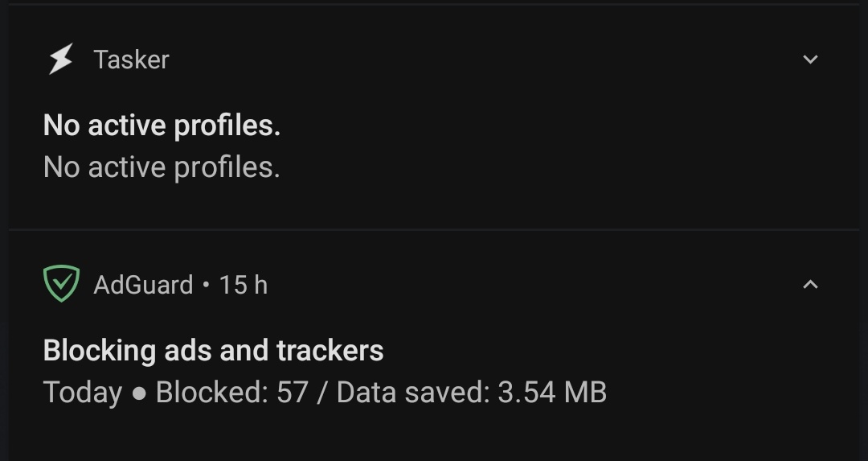Open "Blocking ads and trackers" notification title
Screen dimensions: 868x461
(x=213, y=351)
